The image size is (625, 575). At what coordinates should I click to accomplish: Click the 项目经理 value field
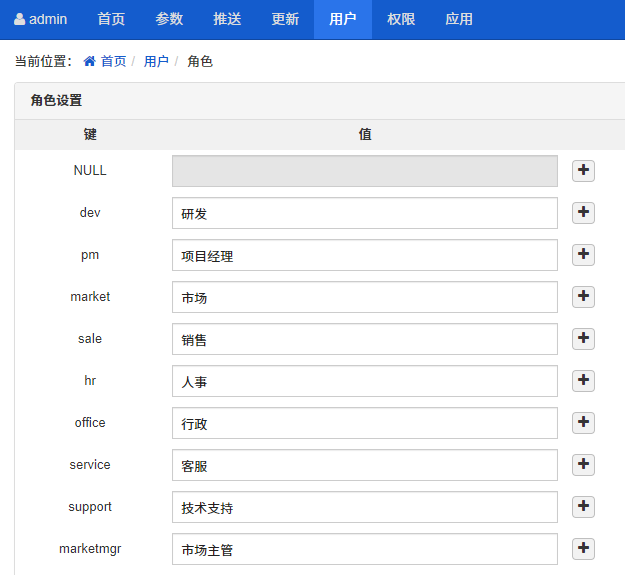click(364, 255)
